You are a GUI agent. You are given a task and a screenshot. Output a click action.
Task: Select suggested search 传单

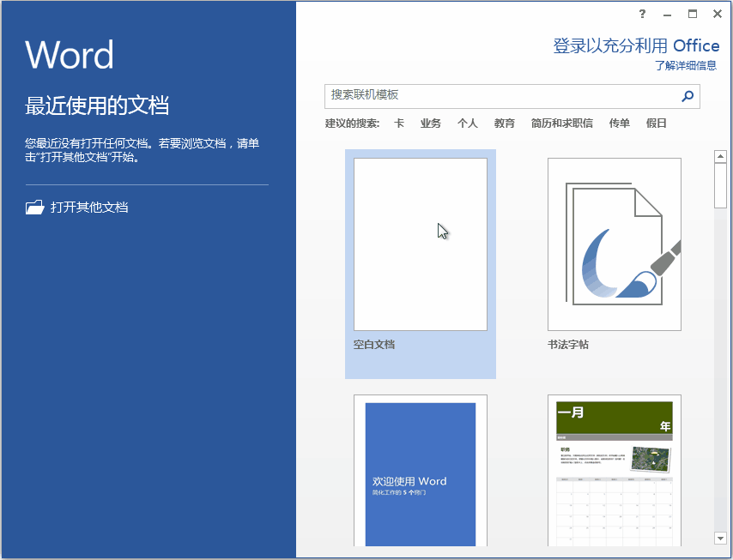[x=620, y=123]
